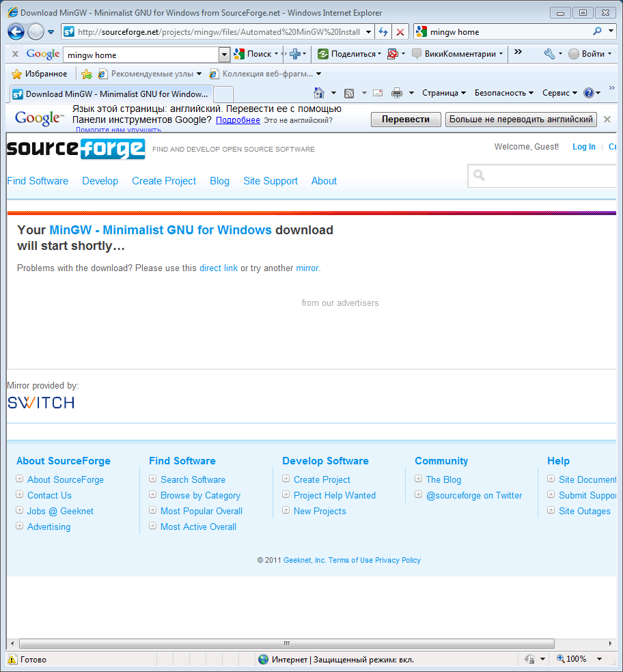Click the Перевести translate button
This screenshot has height=672, width=623.
pos(406,119)
